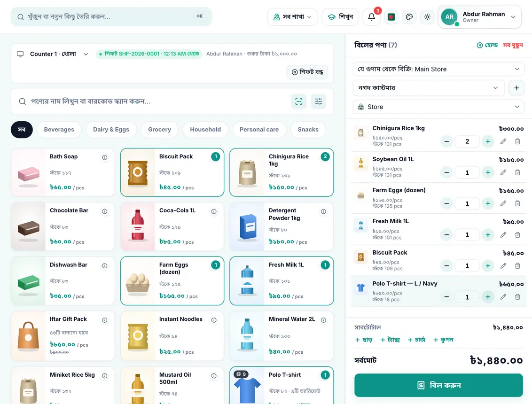Edit Polo T-shirt bill line
Screen dimensions: 532x404
click(503, 297)
